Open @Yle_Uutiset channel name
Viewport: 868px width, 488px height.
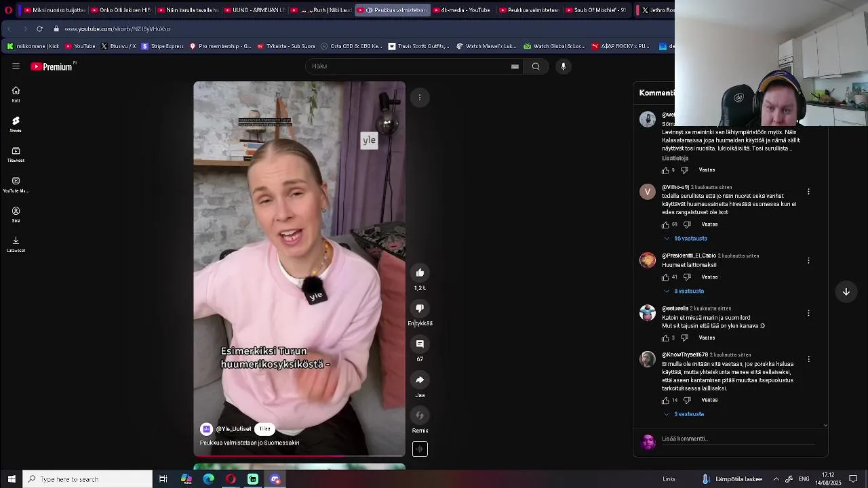tap(233, 429)
